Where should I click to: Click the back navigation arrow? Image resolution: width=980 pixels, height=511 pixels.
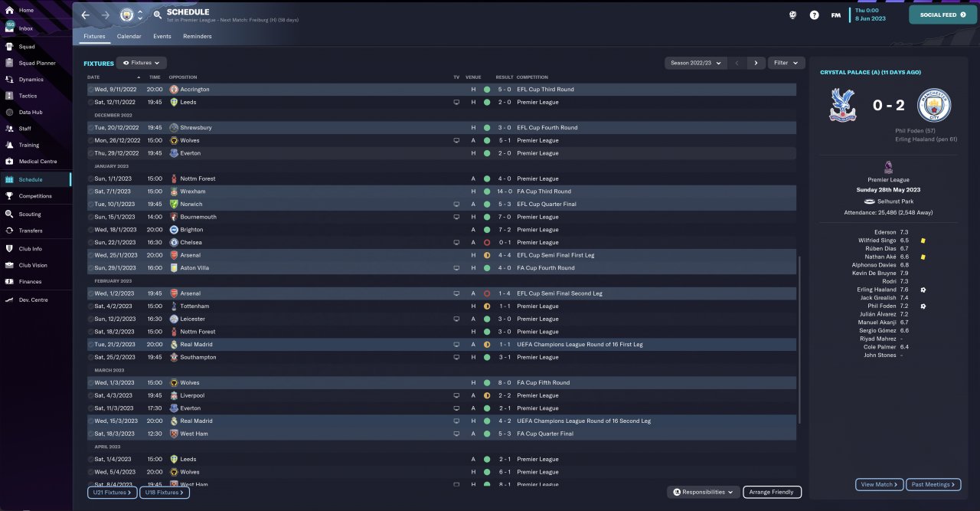pos(85,15)
